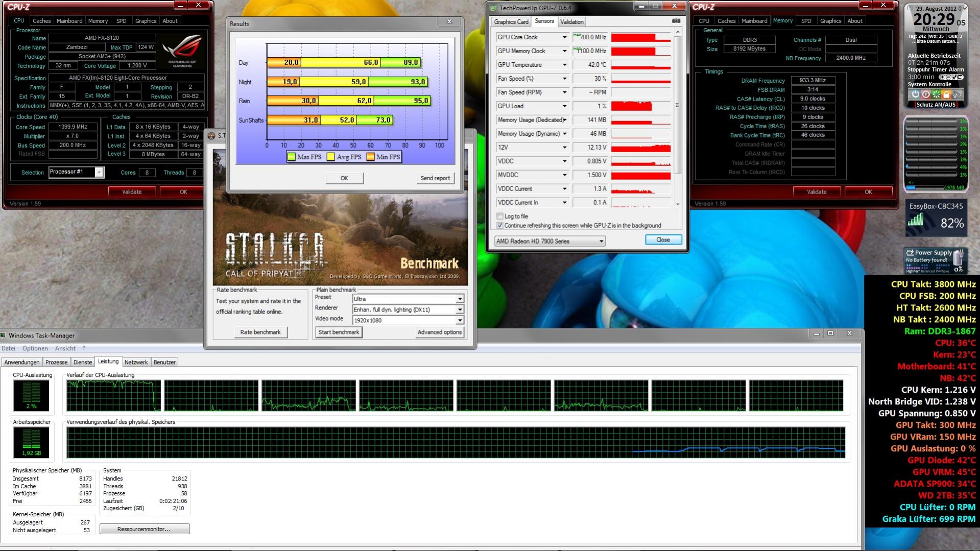Click the ROG Republic of Gamers logo in CPU-Z
The image size is (980, 551).
182,50
